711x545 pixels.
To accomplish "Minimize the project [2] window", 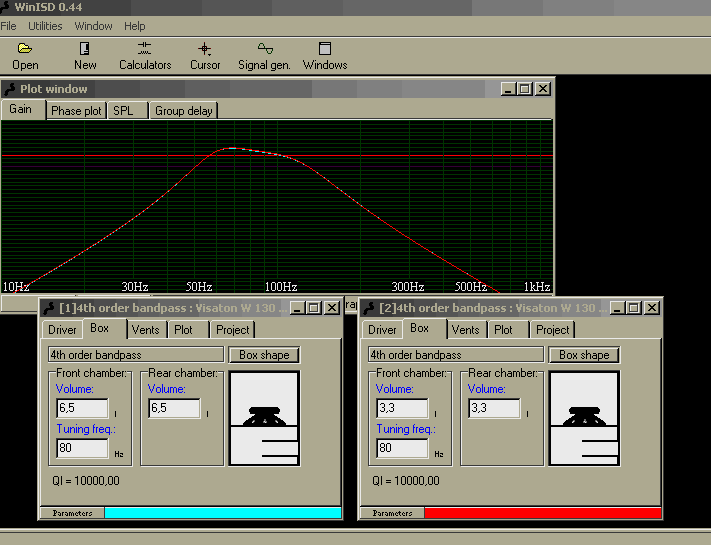I will [617, 308].
